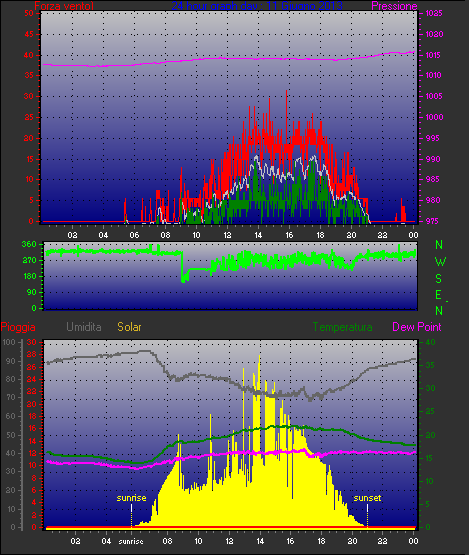469x555 pixels.
Task: Click the wind direction value '360'
Action: pos(29,244)
